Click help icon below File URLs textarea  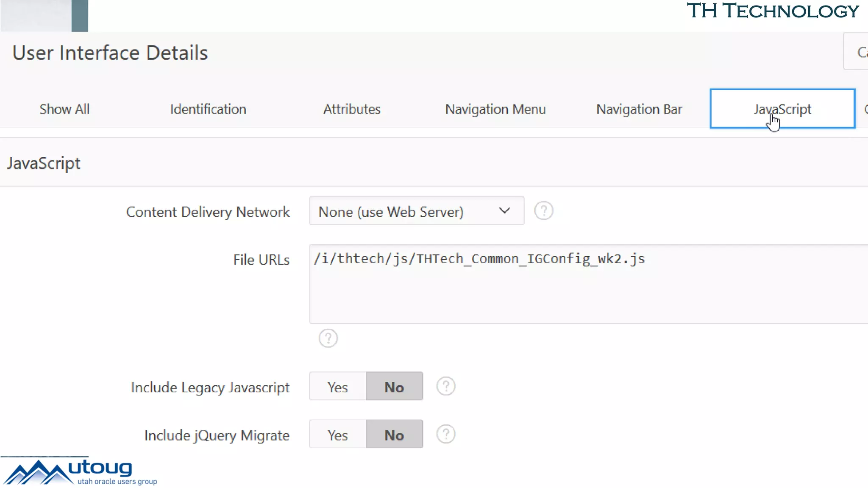coord(328,338)
